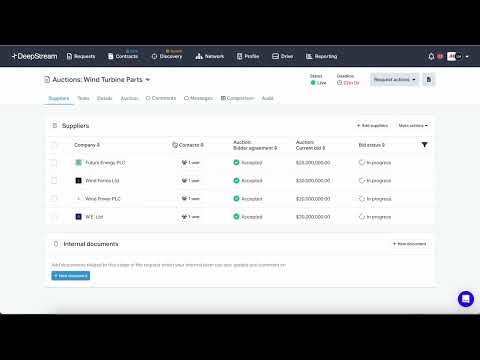Image resolution: width=480 pixels, height=360 pixels.
Task: Click the users icon in Wind Parts row
Action: point(184,181)
